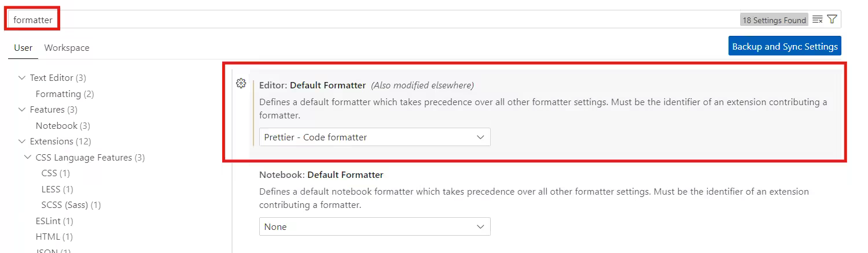Screen dimensions: 868x253
Task: Select Formatting in the settings tree
Action: (x=64, y=94)
